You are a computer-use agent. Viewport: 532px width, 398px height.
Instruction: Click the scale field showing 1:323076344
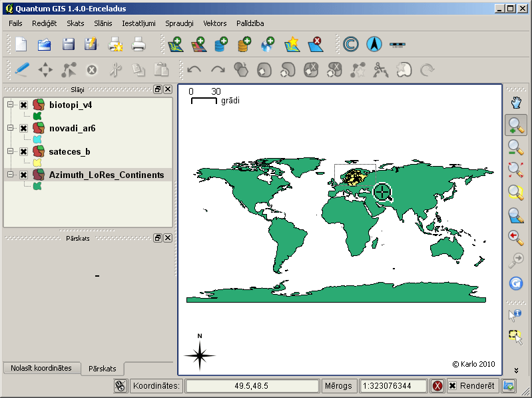point(394,386)
